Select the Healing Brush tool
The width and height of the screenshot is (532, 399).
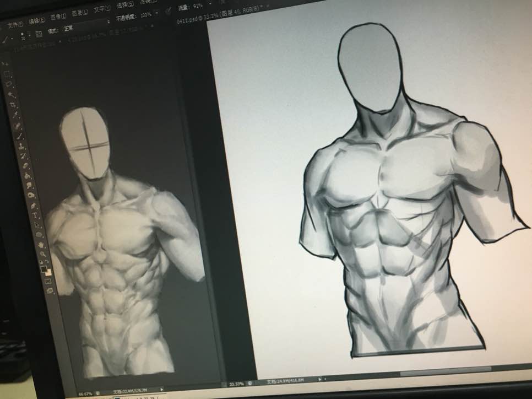coord(17,126)
